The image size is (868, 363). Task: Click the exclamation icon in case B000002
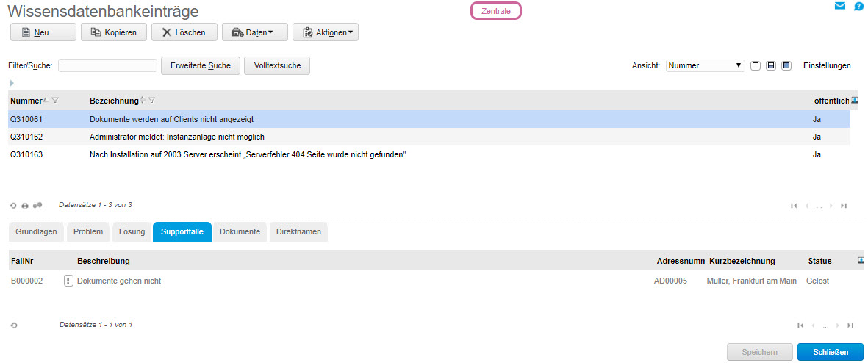[x=68, y=281]
